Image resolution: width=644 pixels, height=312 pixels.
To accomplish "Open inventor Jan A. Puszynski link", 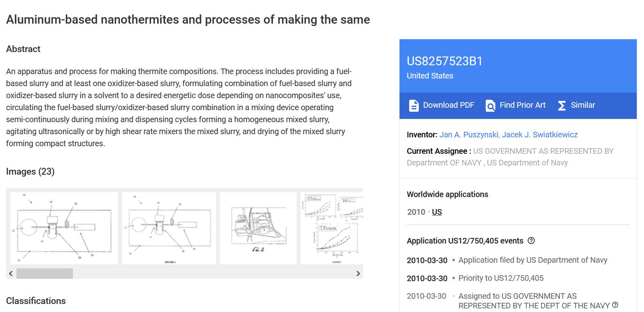I will point(469,135).
